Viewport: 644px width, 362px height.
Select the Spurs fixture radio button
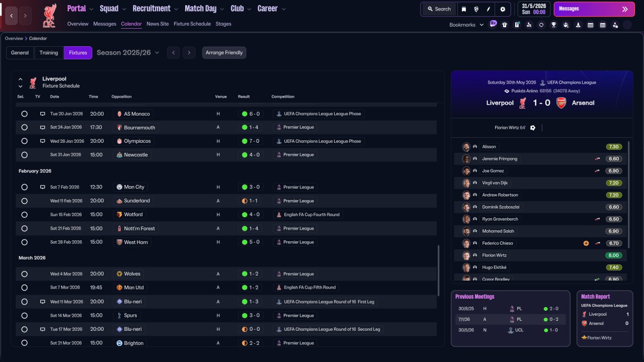click(24, 316)
